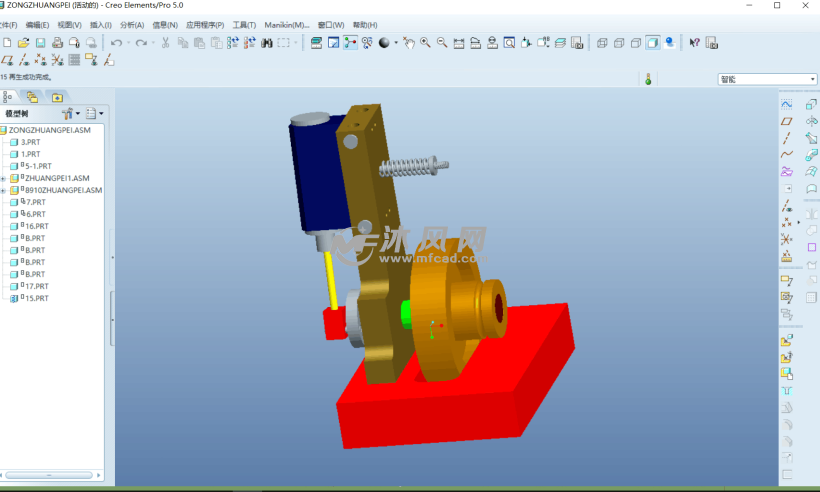Expand the 8910ZHUANGPEI.ASM subassembly

[x=3, y=191]
